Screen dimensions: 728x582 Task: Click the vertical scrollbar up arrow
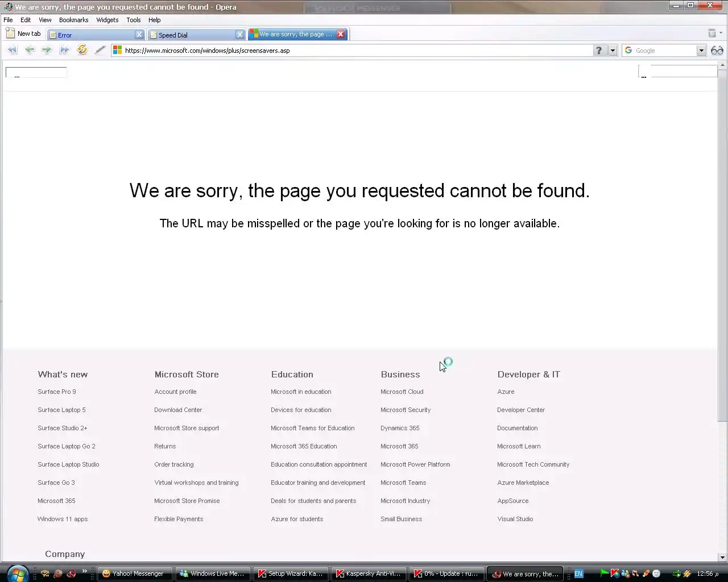(x=722, y=64)
